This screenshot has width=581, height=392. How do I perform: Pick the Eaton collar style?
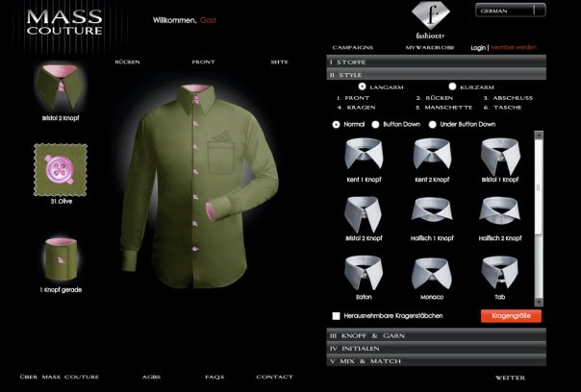point(366,273)
